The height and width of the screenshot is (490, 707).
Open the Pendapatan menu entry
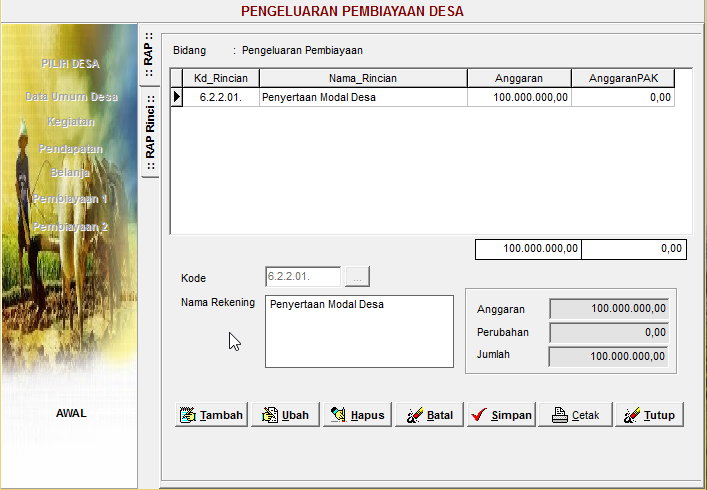pyautogui.click(x=71, y=148)
